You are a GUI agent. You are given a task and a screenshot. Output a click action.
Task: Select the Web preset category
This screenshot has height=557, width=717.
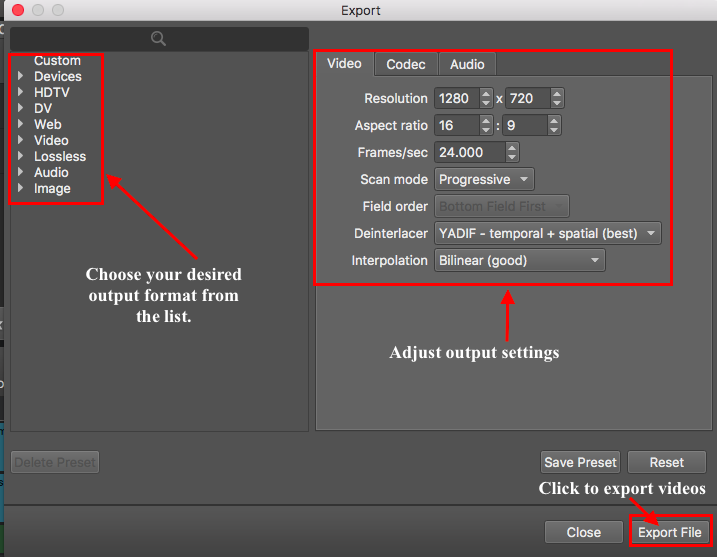(48, 124)
